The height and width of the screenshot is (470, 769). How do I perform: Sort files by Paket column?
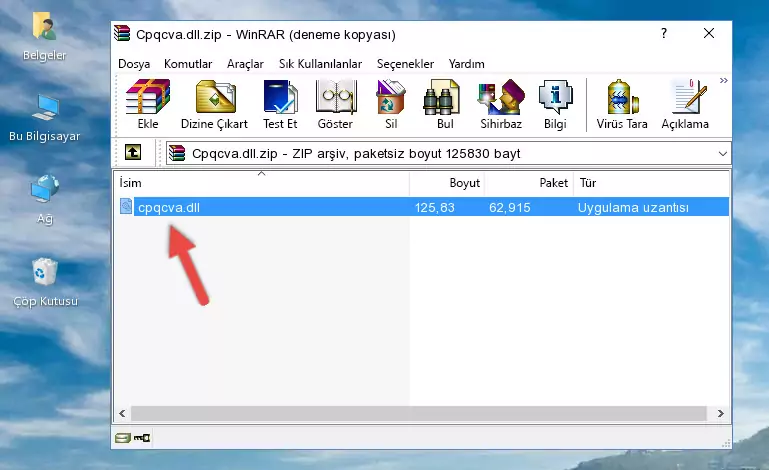529,183
